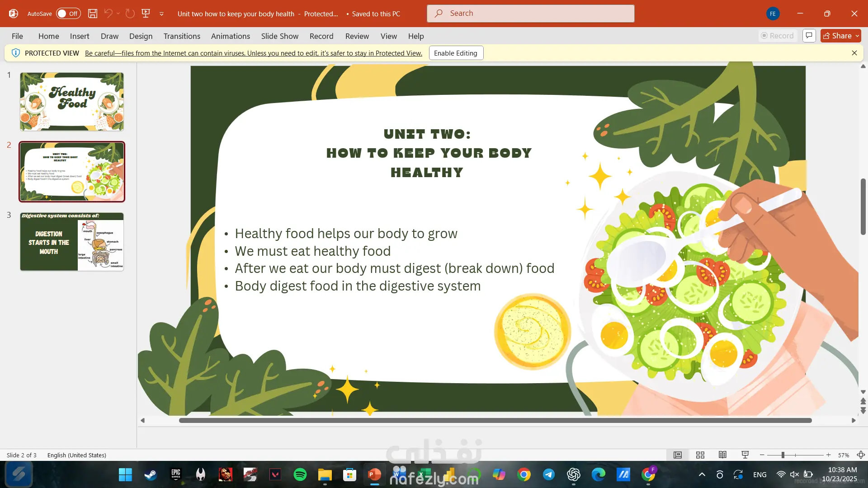This screenshot has height=488, width=868.
Task: Expand Customize Quick Access Toolbar dropdown
Action: pos(161,14)
